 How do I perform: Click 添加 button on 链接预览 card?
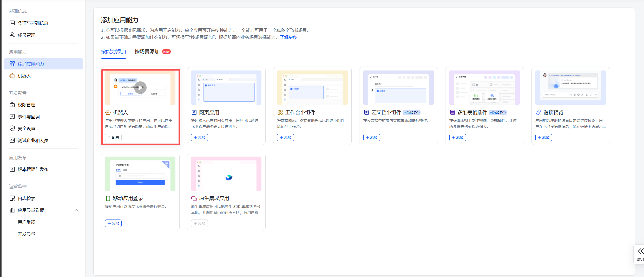543,137
